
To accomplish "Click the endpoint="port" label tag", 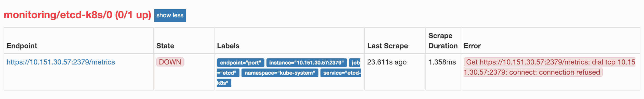I will pos(240,62).
